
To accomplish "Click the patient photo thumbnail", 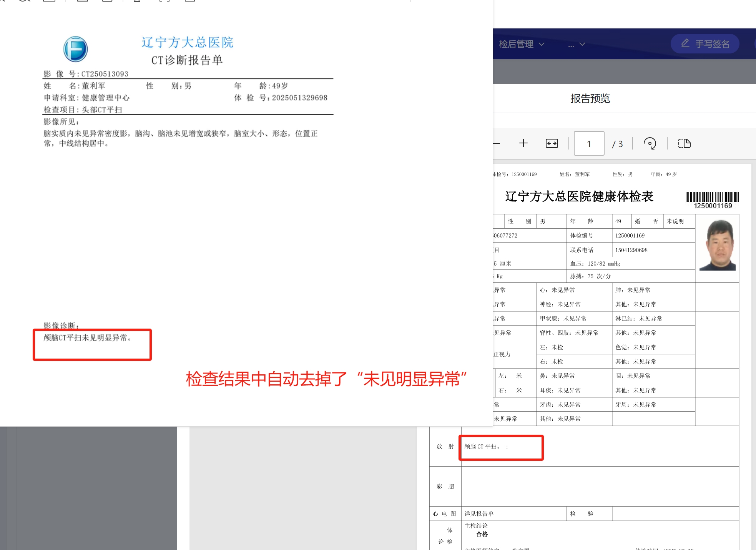I will [717, 245].
